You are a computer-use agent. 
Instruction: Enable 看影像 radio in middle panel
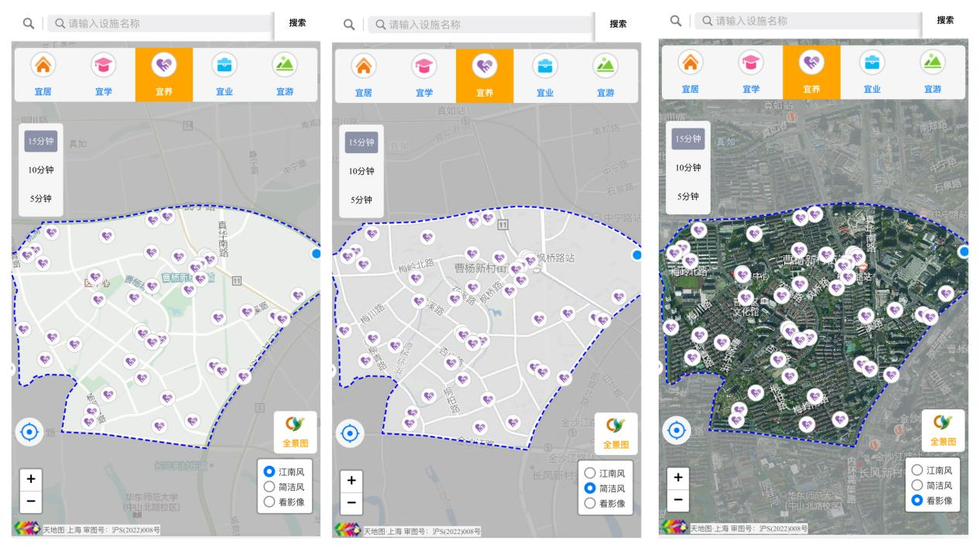[590, 503]
